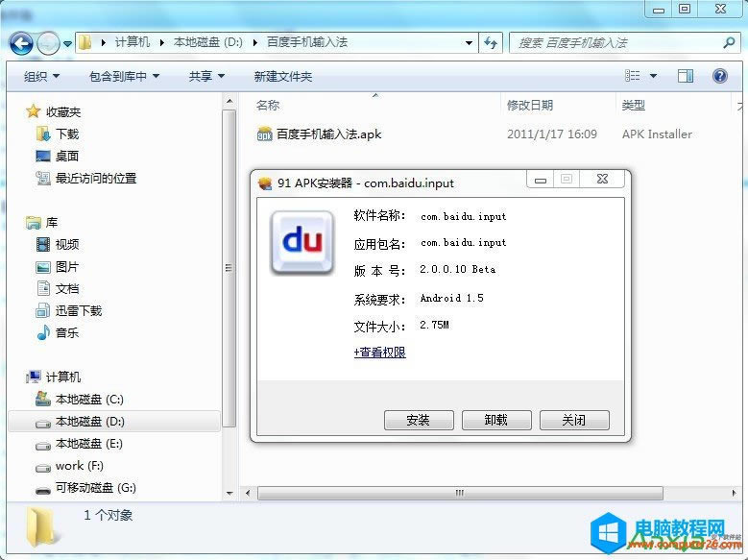Click the refresh button beside address bar

pos(492,43)
